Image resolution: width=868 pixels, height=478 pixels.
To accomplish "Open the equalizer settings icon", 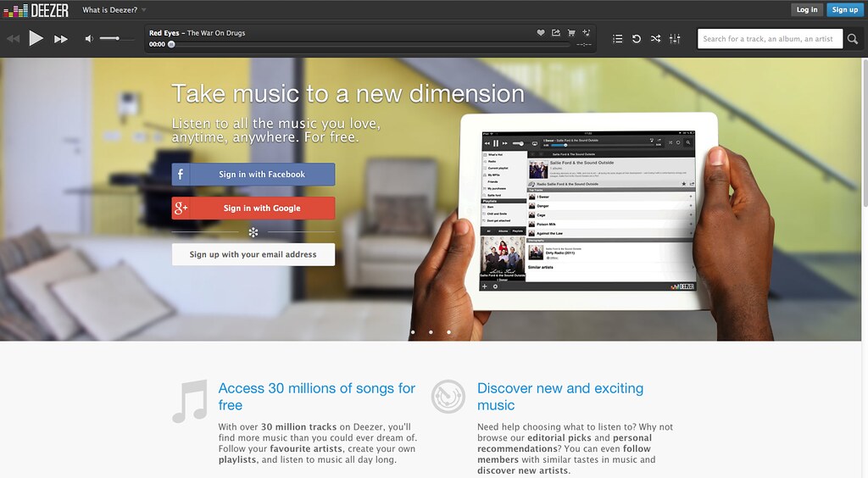I will [x=675, y=39].
